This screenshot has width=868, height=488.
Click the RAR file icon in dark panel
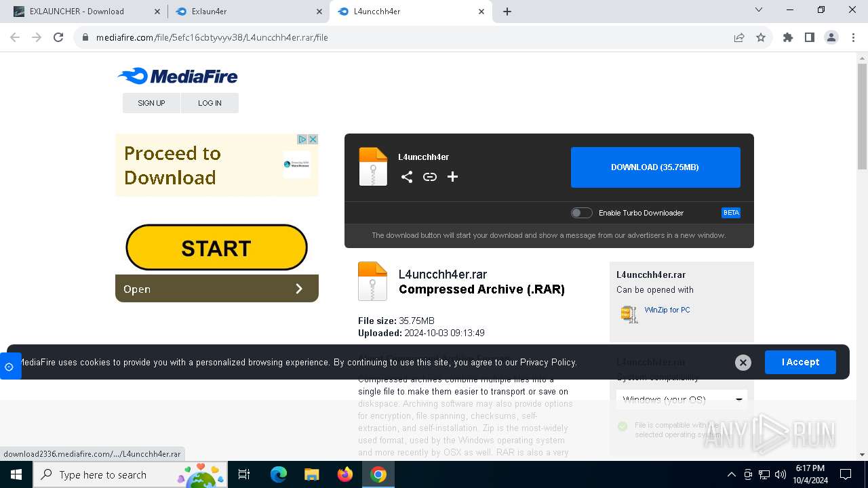pyautogui.click(x=373, y=167)
